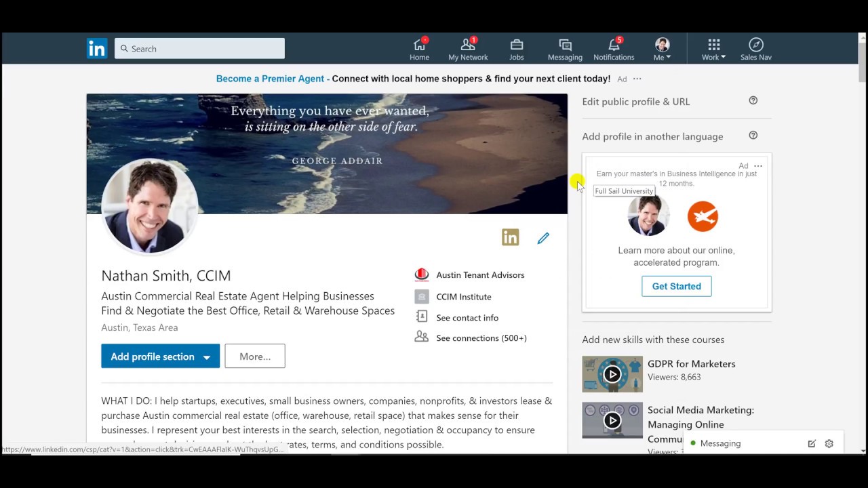Viewport: 868px width, 488px height.
Task: Click the Full Sail University orange logo
Action: tap(703, 216)
